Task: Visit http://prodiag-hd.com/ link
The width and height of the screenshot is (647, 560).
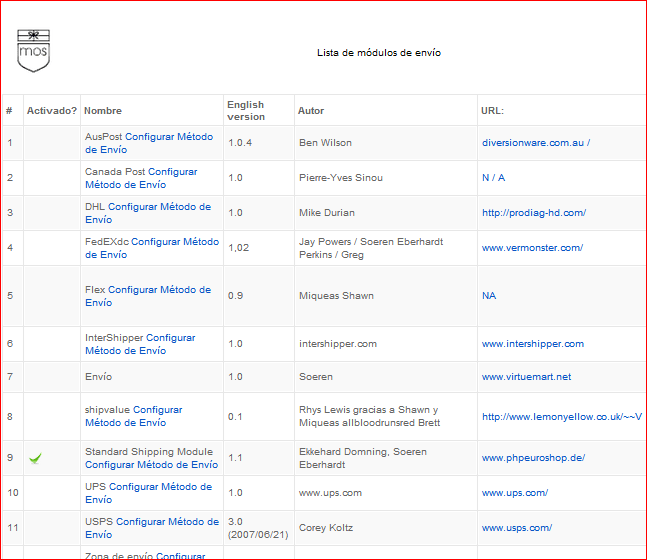Action: [x=534, y=213]
